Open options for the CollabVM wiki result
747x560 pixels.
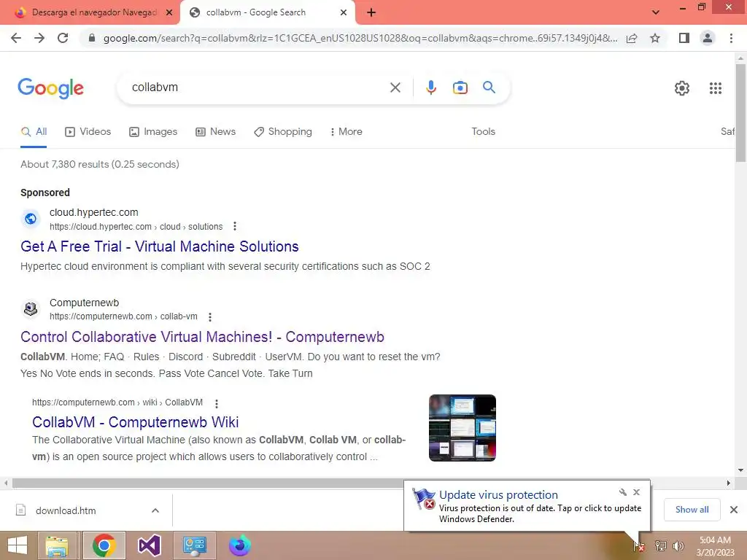click(x=216, y=403)
